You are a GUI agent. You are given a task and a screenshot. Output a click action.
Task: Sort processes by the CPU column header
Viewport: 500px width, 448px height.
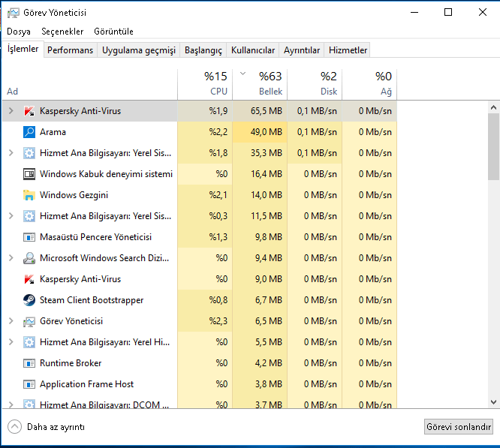pyautogui.click(x=205, y=84)
